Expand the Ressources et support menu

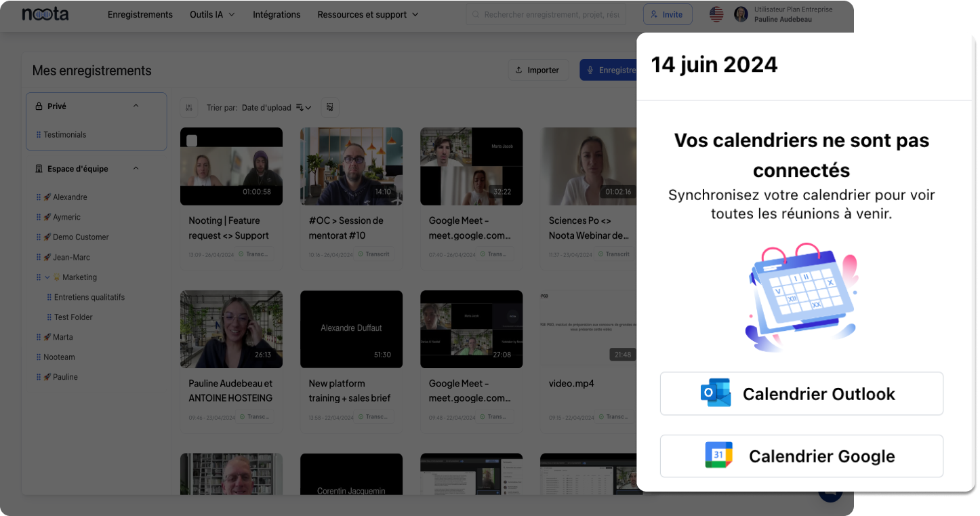(x=368, y=14)
